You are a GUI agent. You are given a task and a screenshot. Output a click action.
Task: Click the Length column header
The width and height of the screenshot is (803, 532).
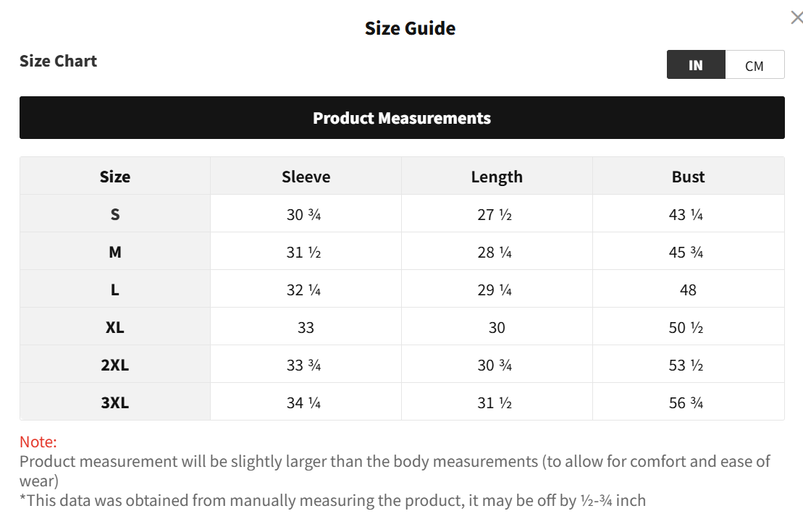point(497,177)
